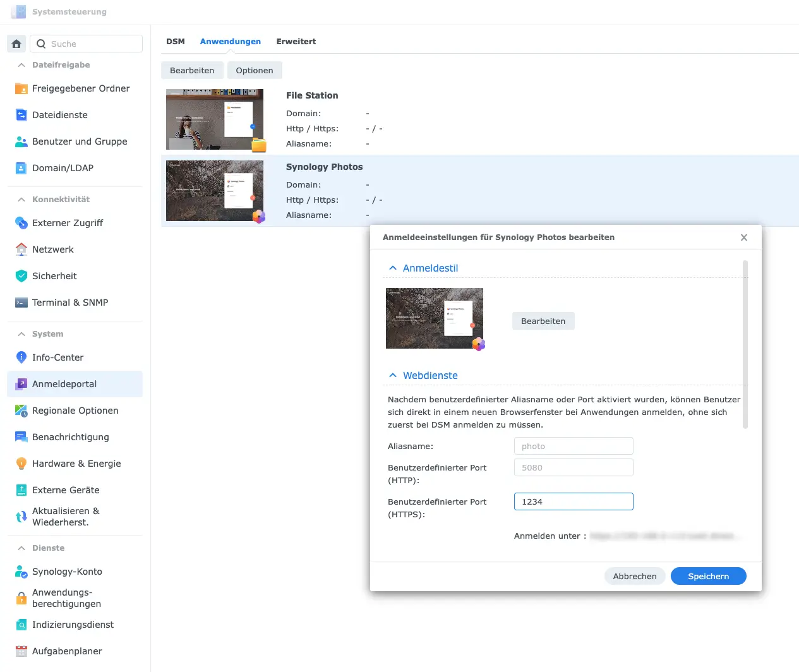Image resolution: width=799 pixels, height=672 pixels.
Task: Open Terminal & SNMP settings
Action: [22, 303]
